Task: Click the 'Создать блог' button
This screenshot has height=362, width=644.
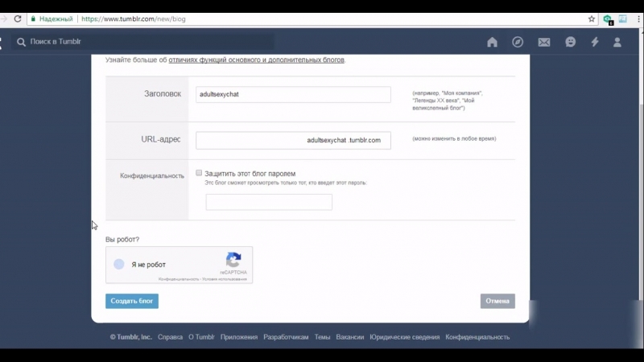Action: pos(132,301)
